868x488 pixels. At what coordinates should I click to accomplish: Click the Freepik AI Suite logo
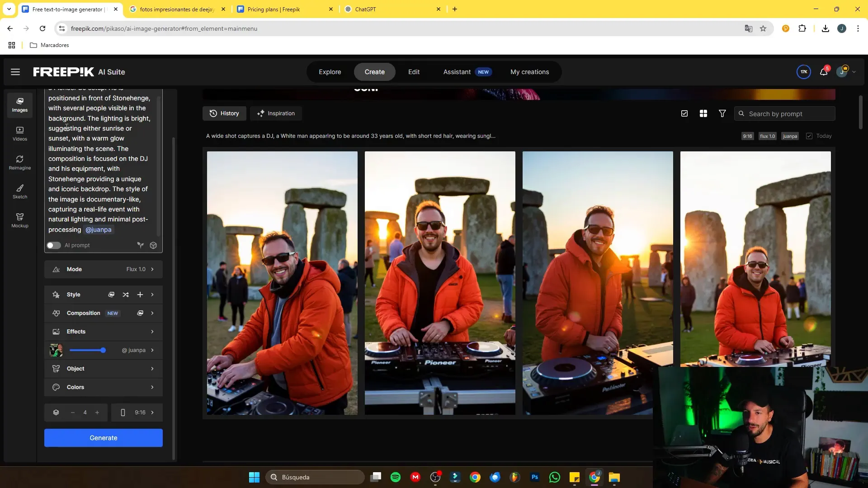click(79, 72)
